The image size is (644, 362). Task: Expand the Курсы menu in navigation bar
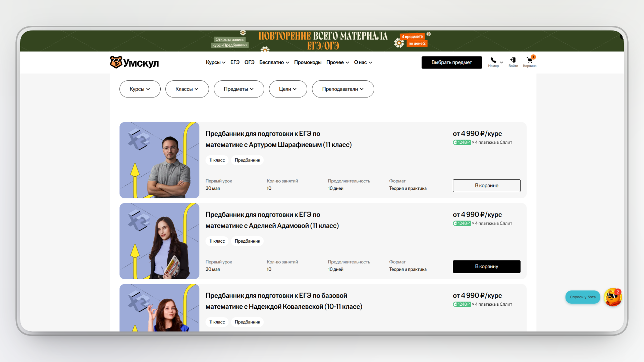pos(215,62)
